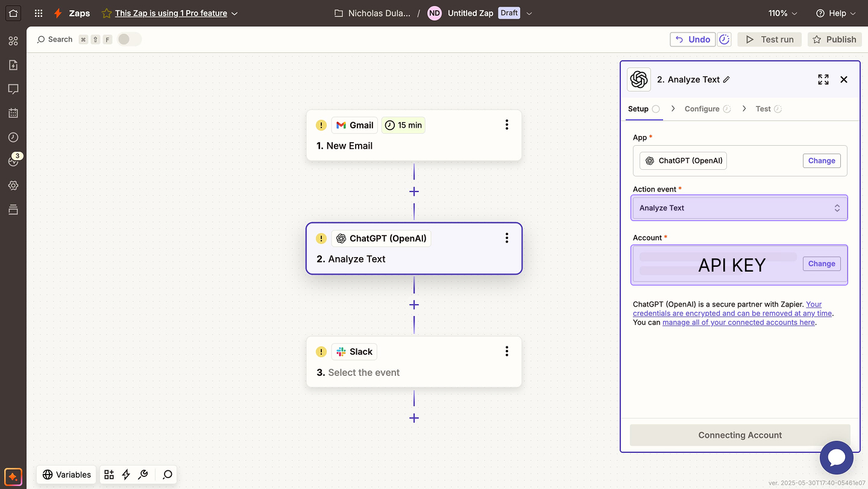Click the warning icon on the Slack step

tap(321, 352)
